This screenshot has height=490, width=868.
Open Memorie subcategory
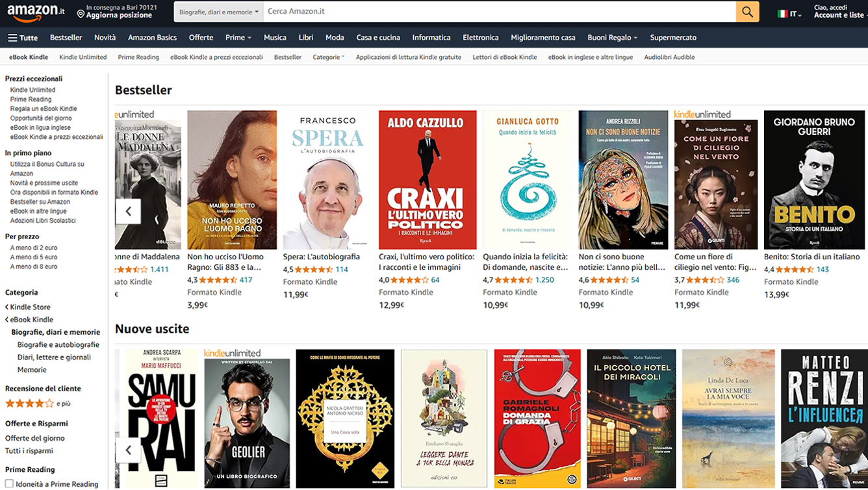(32, 370)
